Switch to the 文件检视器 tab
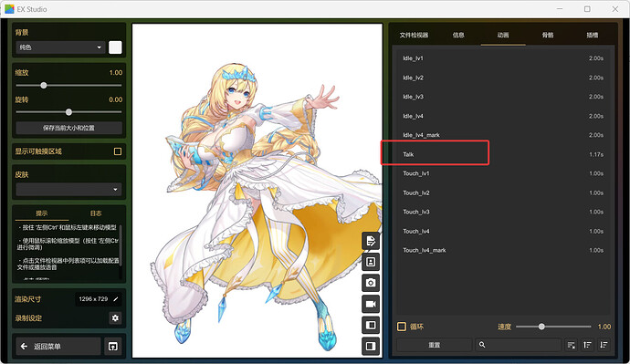The image size is (630, 364). tap(414, 35)
